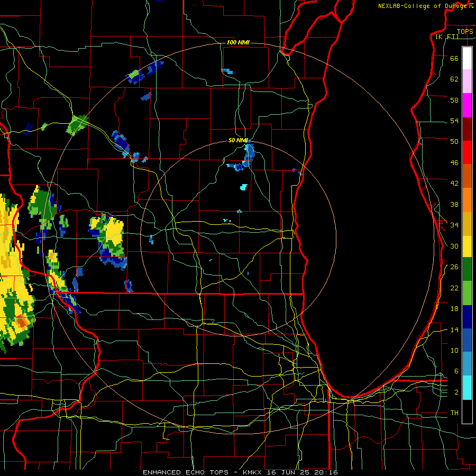This screenshot has height=476, width=476.
Task: Click the bright red legend swatch
Action: tap(467, 152)
